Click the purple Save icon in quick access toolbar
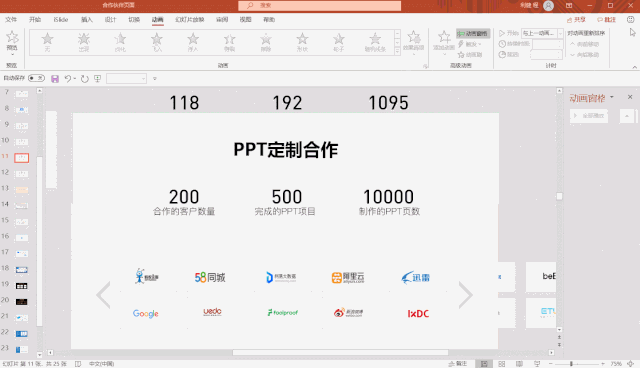Screen dimensions: 640x368 pyautogui.click(x=55, y=79)
